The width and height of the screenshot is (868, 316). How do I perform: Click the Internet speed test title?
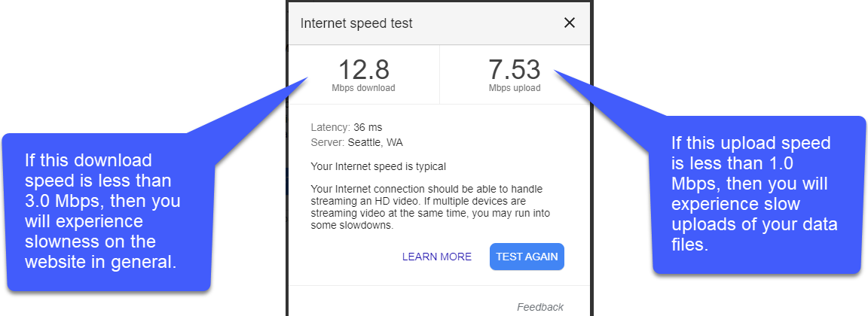click(356, 23)
